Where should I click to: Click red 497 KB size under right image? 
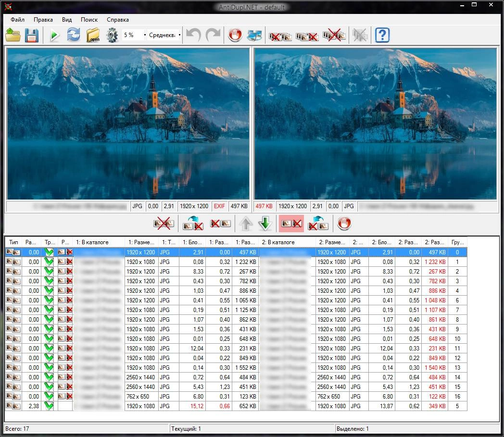coord(264,206)
